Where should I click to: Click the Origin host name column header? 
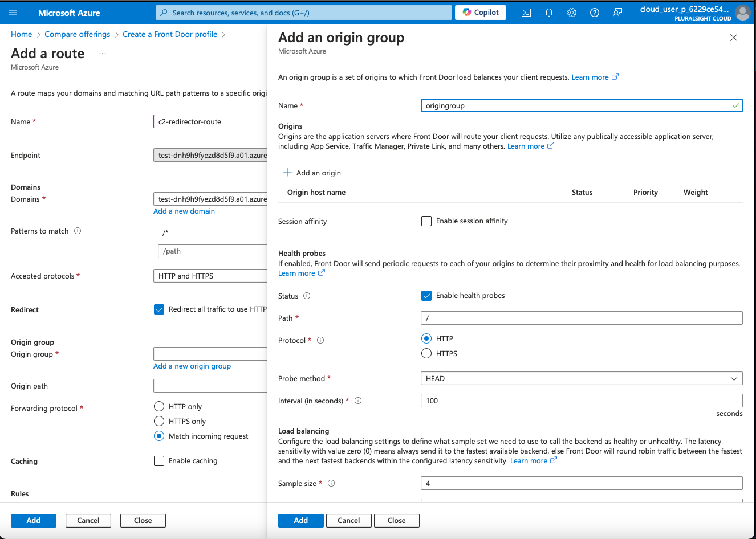[316, 192]
